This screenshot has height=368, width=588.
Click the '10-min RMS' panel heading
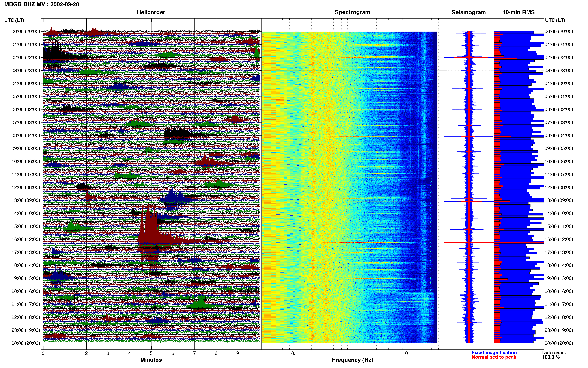click(x=518, y=12)
